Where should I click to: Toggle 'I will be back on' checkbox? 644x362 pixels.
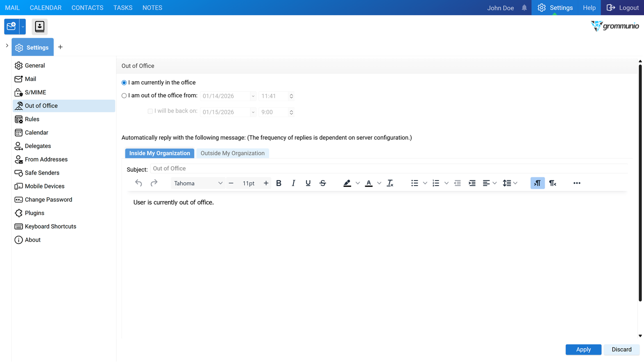click(150, 111)
